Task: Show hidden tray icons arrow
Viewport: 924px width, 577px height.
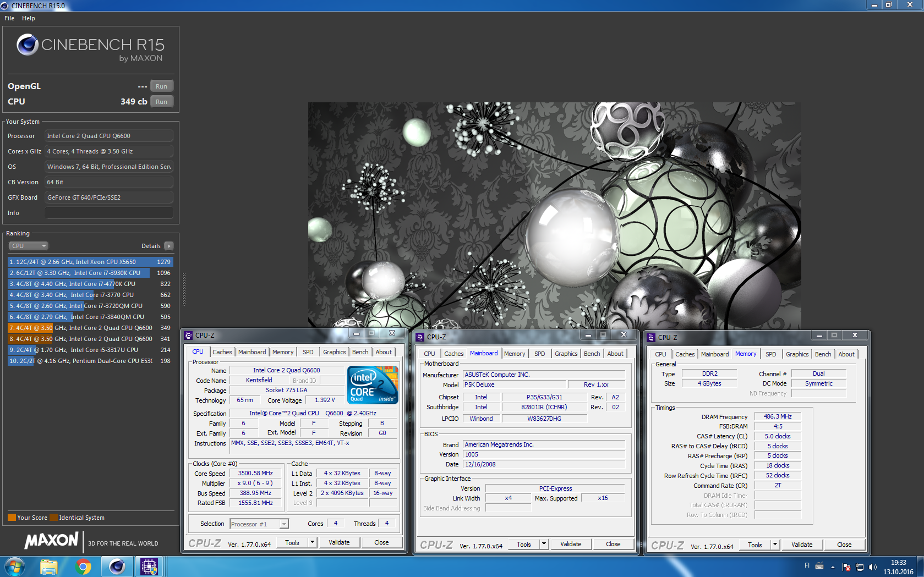Action: [x=833, y=567]
